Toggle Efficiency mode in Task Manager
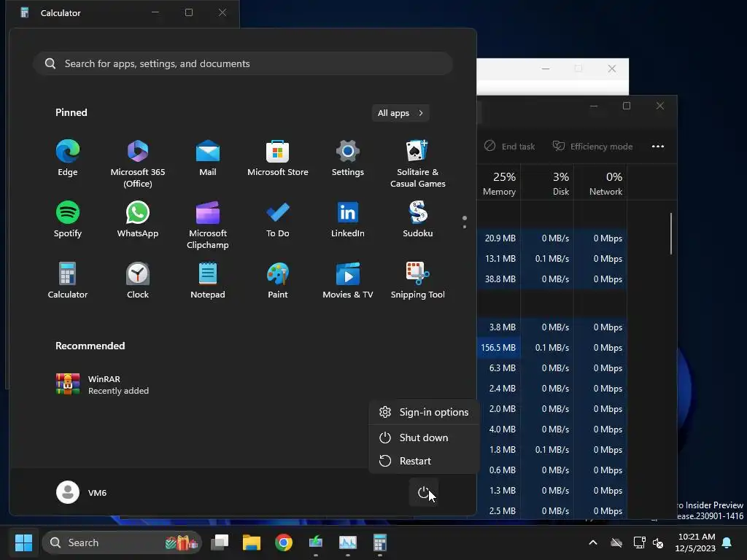 (x=592, y=146)
